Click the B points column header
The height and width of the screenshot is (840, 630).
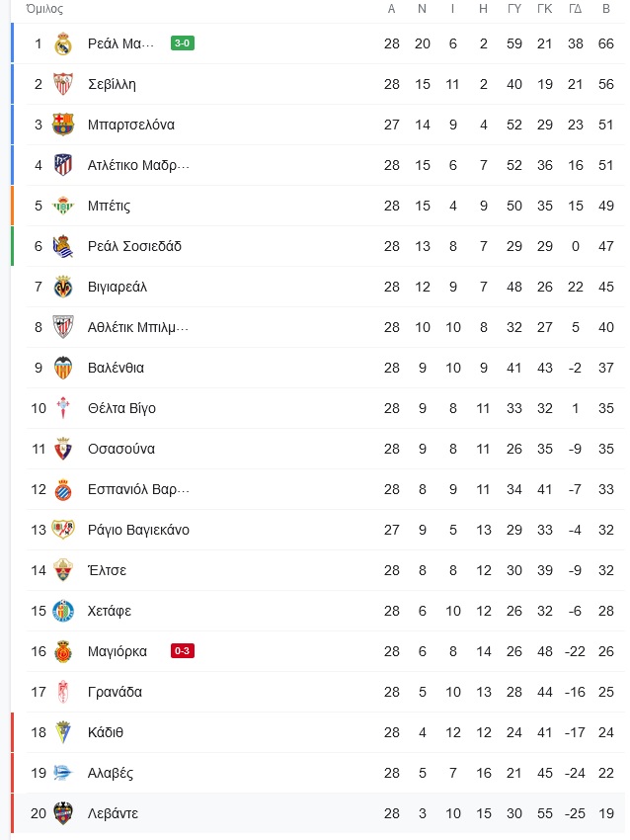[606, 9]
